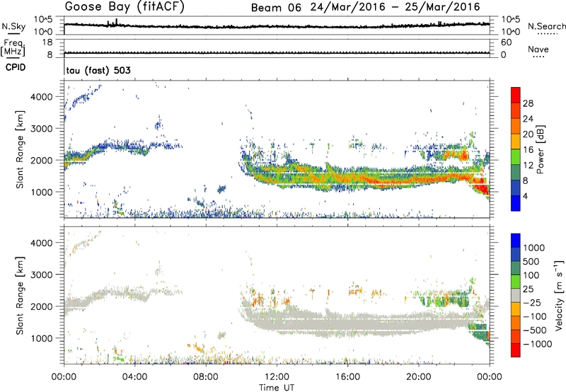This screenshot has width=566, height=392.
Task: Click the solid line sample under N.Sky
Action: pyautogui.click(x=13, y=33)
